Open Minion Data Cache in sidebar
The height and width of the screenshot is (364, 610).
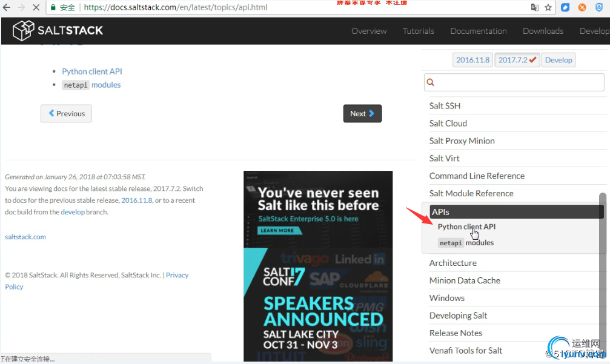point(465,280)
